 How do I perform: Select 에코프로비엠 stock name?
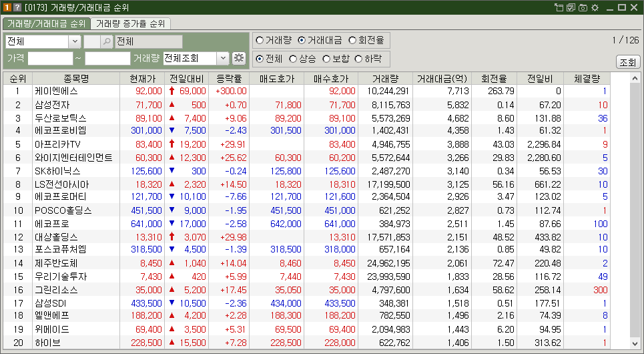coord(61,130)
